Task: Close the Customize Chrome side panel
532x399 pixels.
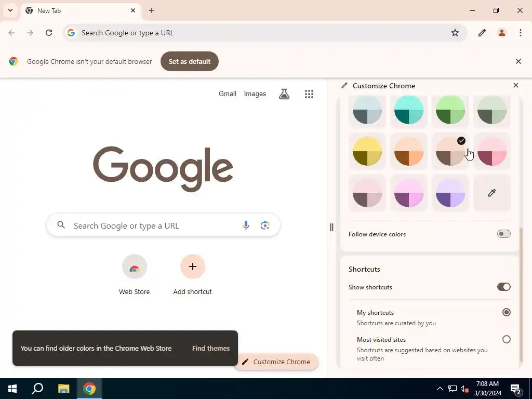Action: click(x=516, y=85)
